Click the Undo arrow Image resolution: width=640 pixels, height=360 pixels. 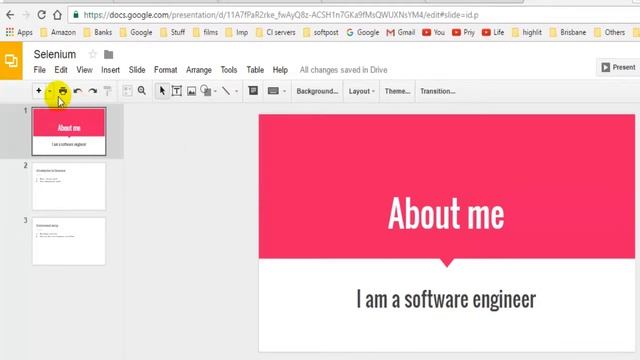[78, 91]
